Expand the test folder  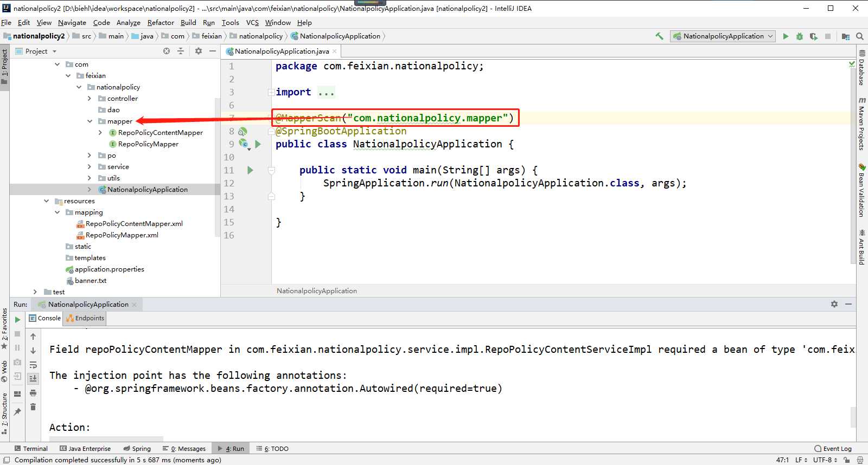(x=36, y=292)
